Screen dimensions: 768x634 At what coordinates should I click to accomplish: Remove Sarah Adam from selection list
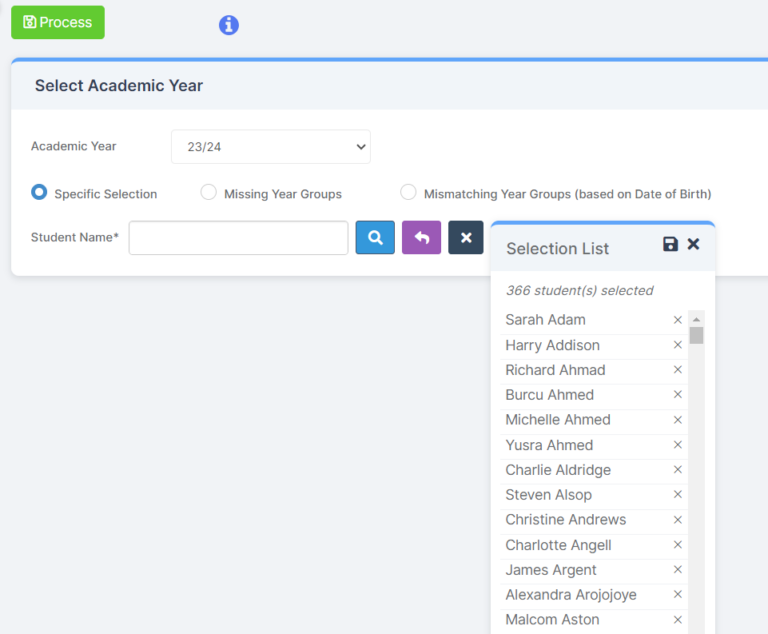click(677, 320)
